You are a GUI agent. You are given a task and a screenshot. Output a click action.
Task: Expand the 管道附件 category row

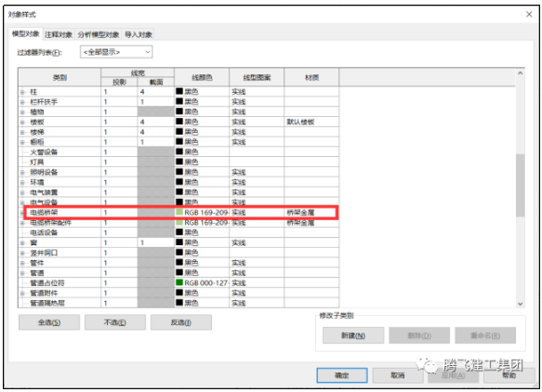click(22, 294)
